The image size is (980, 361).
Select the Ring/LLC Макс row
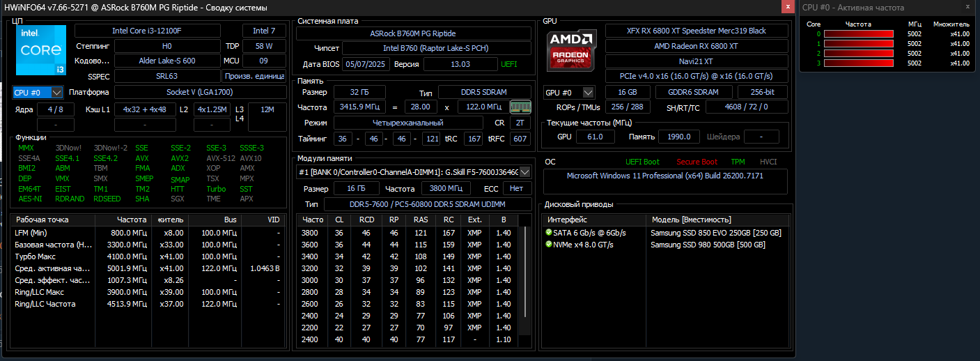(148, 292)
